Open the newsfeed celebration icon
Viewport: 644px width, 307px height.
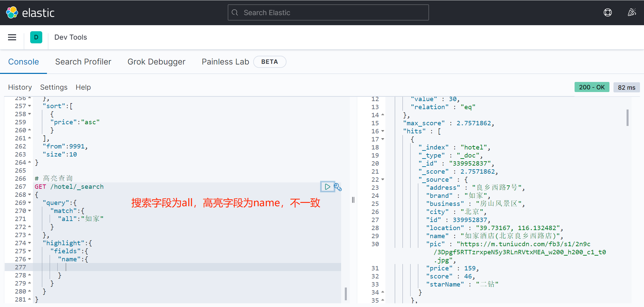click(x=632, y=12)
